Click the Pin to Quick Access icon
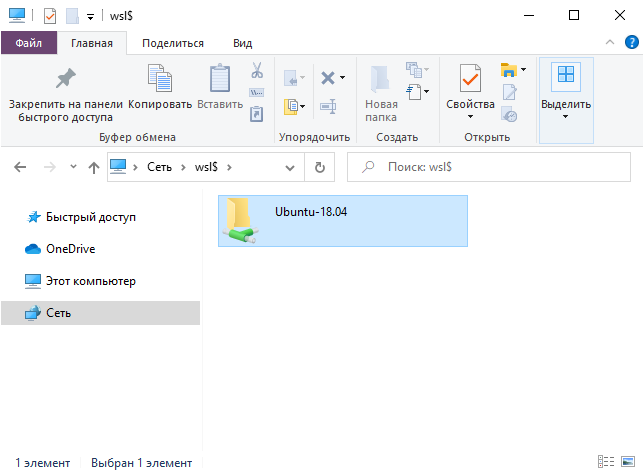The height and width of the screenshot is (475, 644). [66, 78]
